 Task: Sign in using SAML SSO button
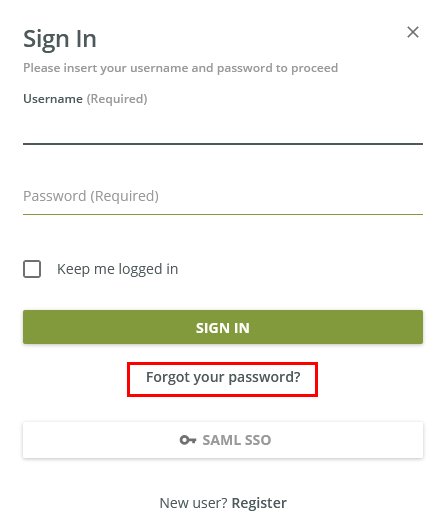tap(223, 440)
